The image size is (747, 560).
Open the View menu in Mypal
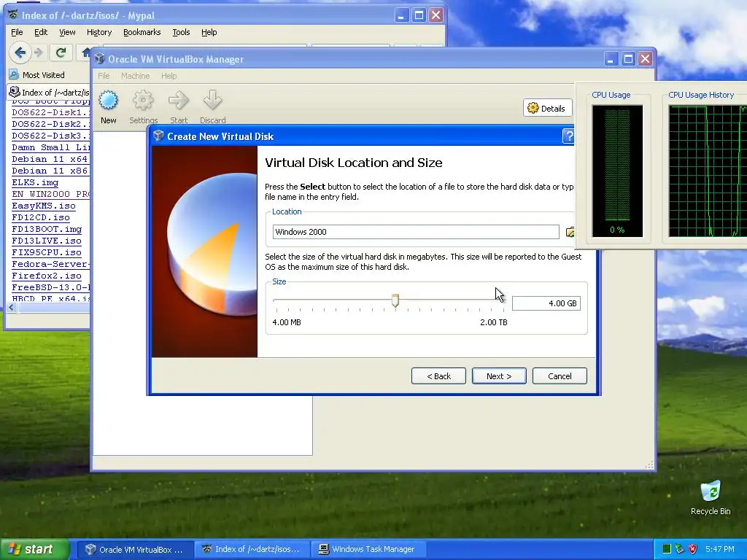67,32
